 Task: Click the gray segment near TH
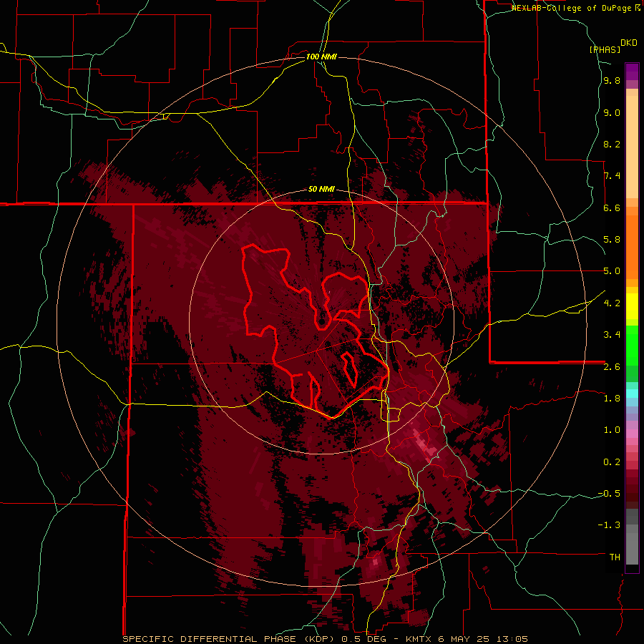point(632,548)
